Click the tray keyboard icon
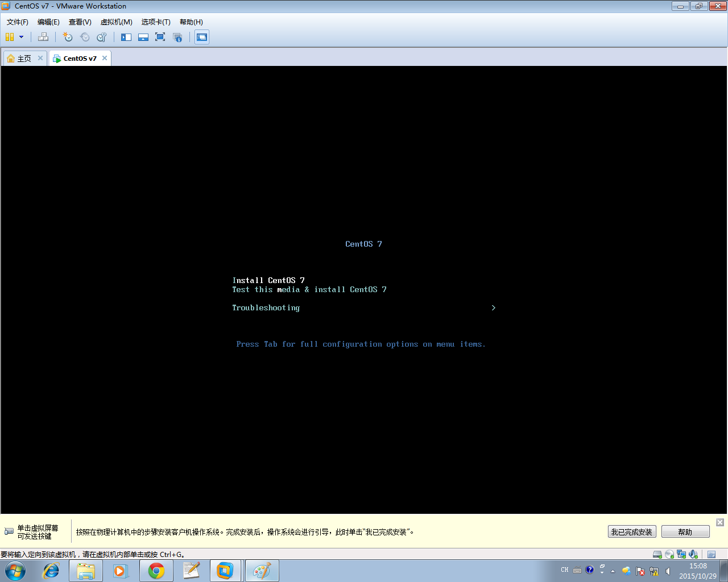728x582 pixels. pos(577,570)
